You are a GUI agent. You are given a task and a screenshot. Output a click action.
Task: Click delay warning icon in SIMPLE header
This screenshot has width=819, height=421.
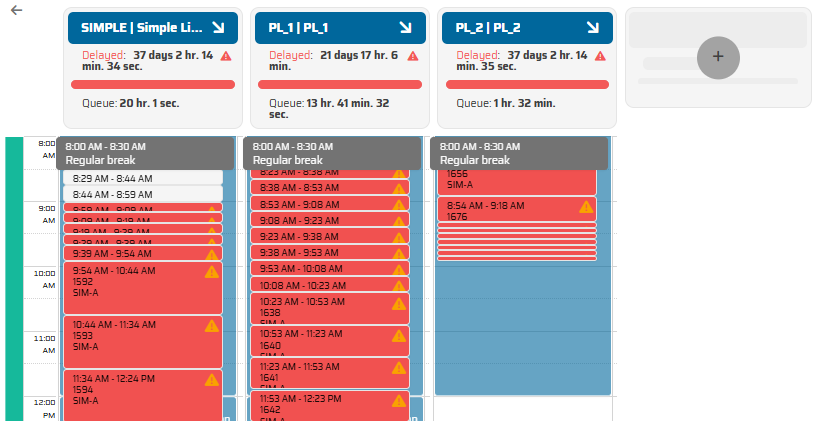click(226, 56)
